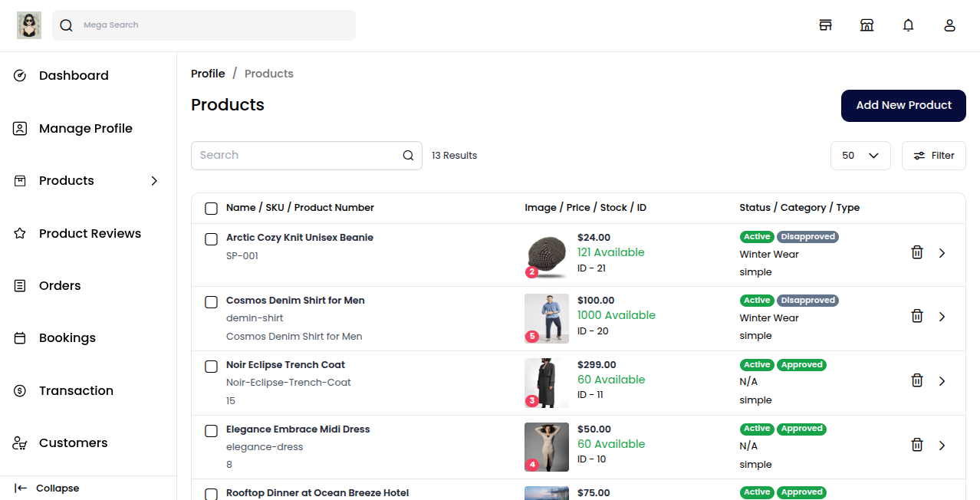Navigate to Profile in the breadcrumb
The height and width of the screenshot is (500, 980).
coord(208,73)
